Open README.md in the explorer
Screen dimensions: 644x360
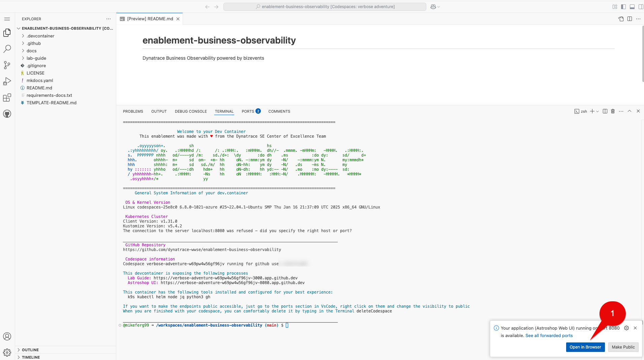coord(66,88)
